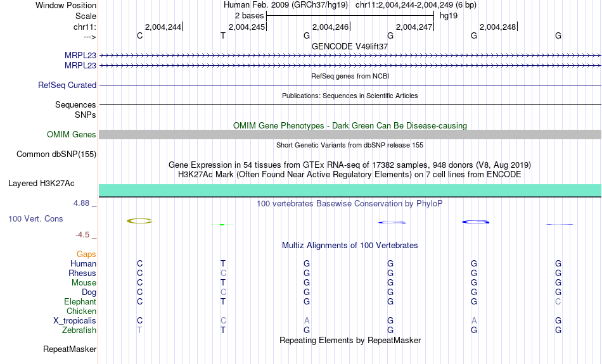Viewport: 602px width, 364px height.
Task: Click the T base in Human row
Action: (222, 263)
